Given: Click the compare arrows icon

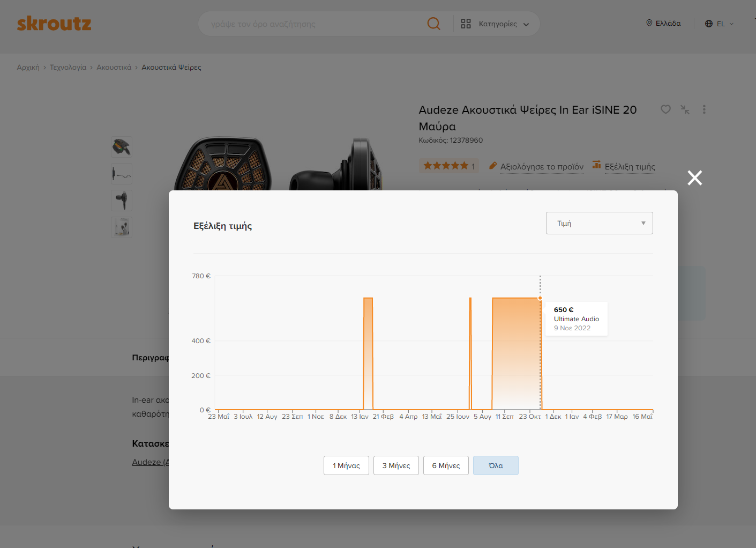Looking at the screenshot, I should point(685,109).
